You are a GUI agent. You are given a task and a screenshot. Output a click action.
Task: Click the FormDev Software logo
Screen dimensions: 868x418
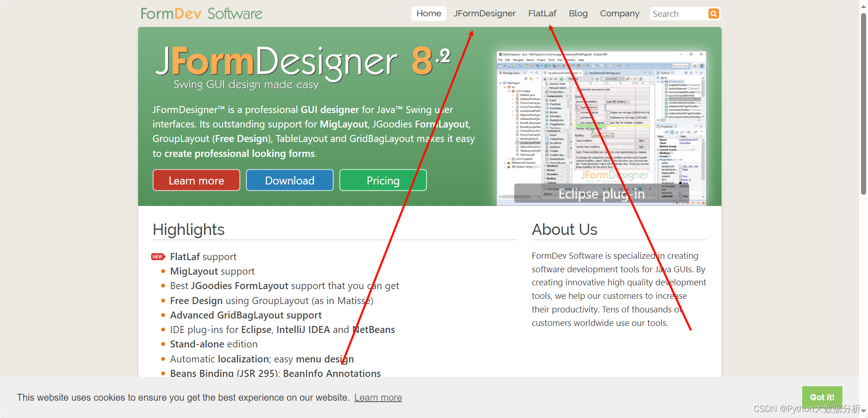(x=202, y=14)
